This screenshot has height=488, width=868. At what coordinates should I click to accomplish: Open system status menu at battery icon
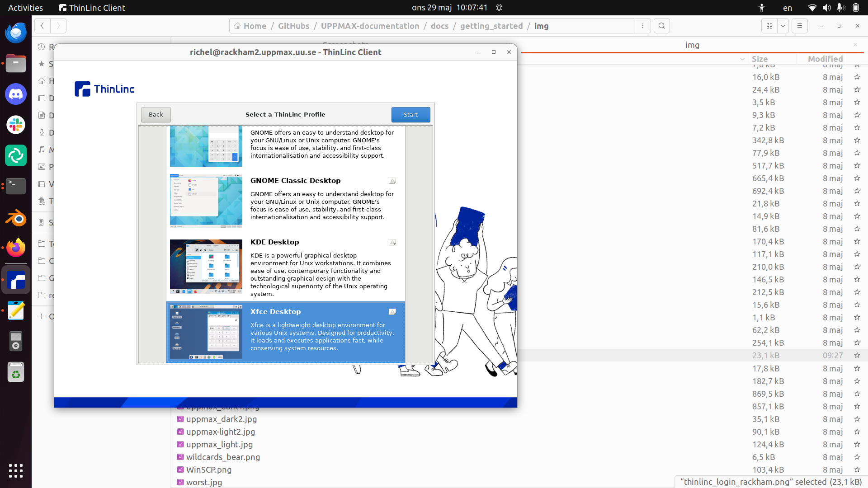coord(856,8)
